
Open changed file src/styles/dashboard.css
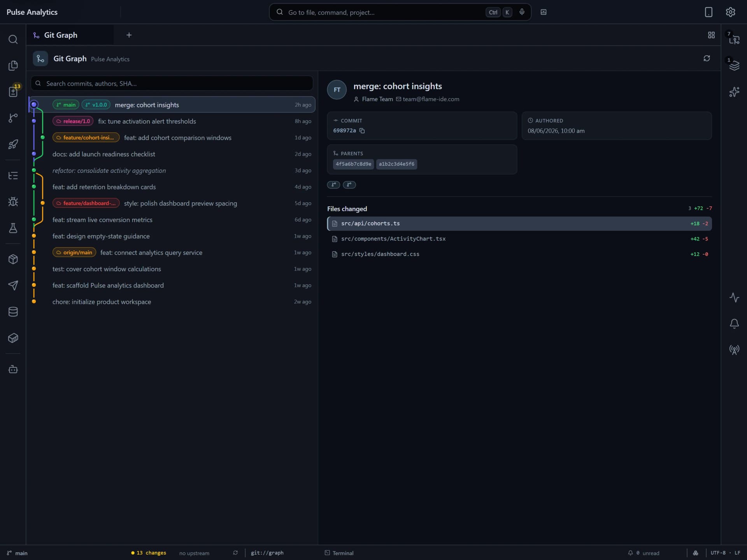click(x=519, y=254)
